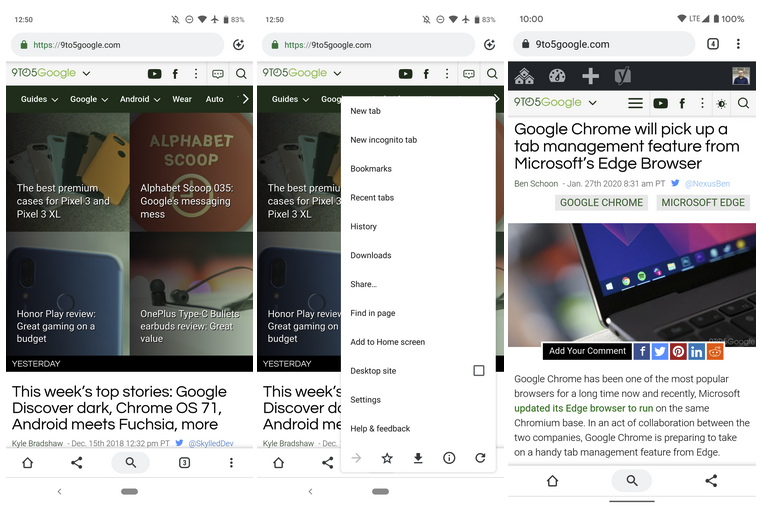Open hamburger menu on right phone's site header

coord(634,103)
